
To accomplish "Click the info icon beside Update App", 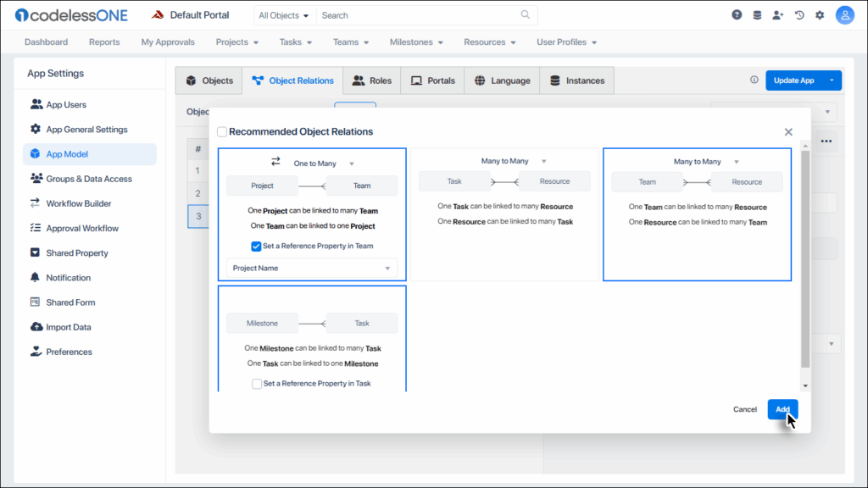I will pos(754,80).
